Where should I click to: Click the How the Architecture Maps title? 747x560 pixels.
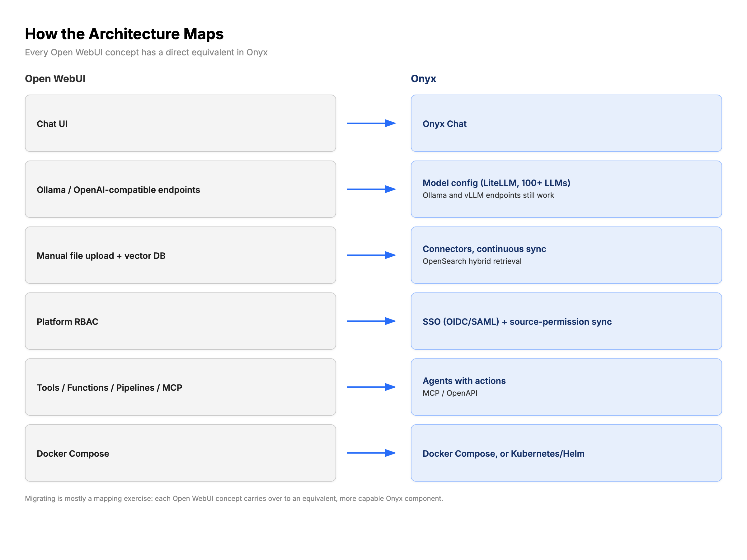(x=124, y=34)
